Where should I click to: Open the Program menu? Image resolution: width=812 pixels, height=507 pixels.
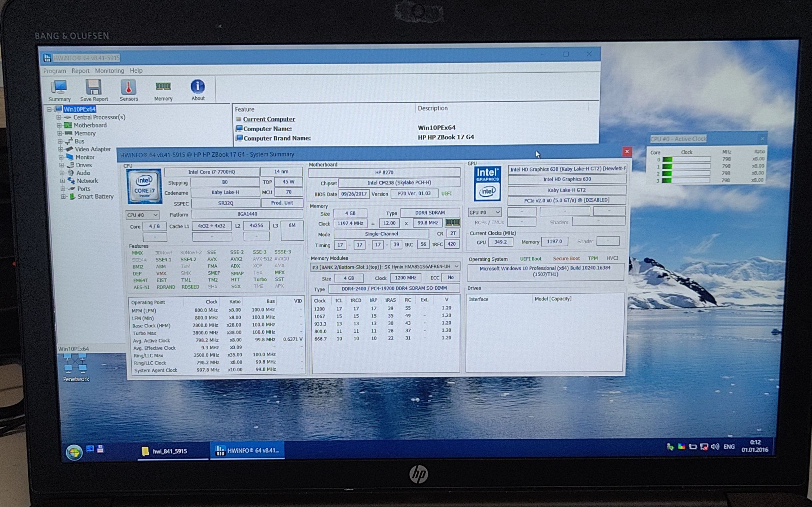pos(55,71)
